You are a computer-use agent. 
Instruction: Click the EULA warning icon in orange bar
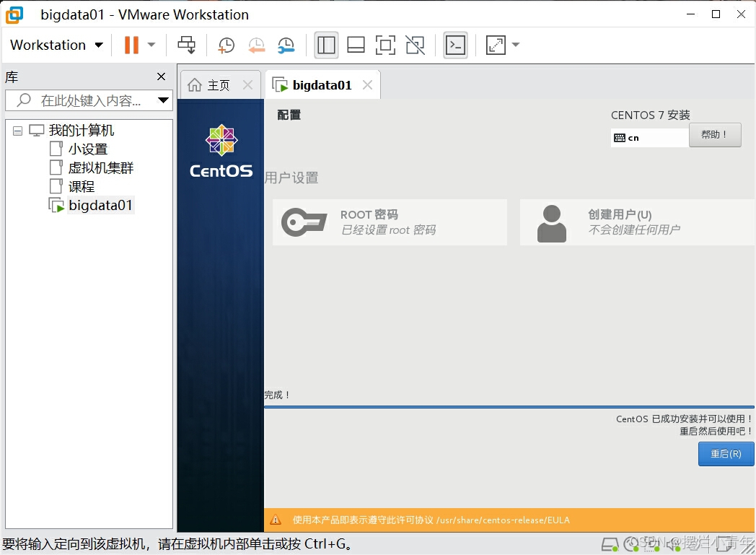pyautogui.click(x=276, y=520)
